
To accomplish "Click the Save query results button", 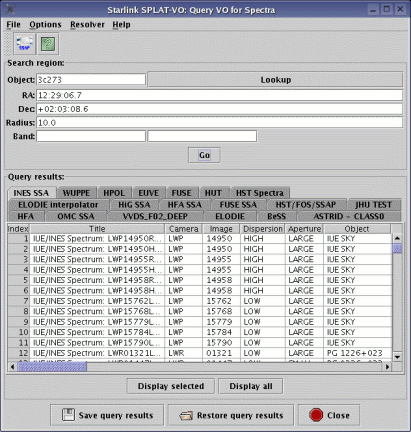I will [x=107, y=415].
